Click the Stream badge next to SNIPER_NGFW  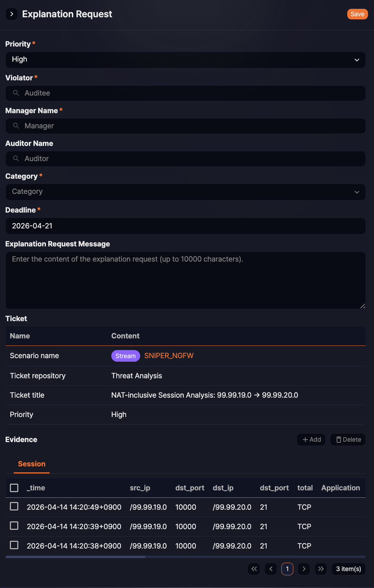click(x=125, y=356)
